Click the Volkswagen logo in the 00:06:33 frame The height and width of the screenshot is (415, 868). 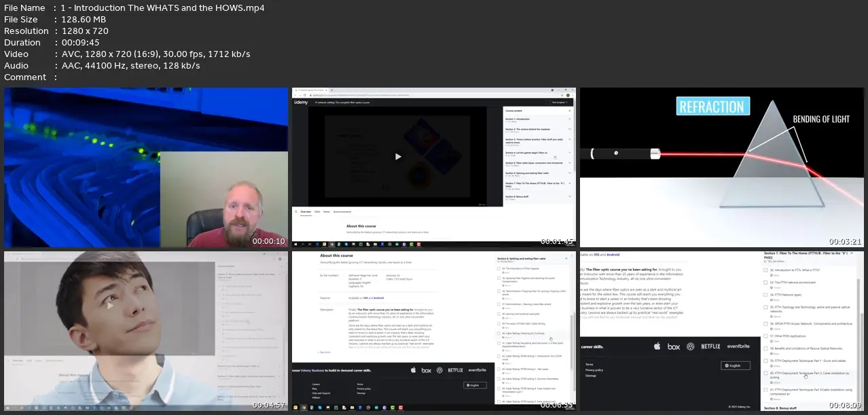click(439, 370)
